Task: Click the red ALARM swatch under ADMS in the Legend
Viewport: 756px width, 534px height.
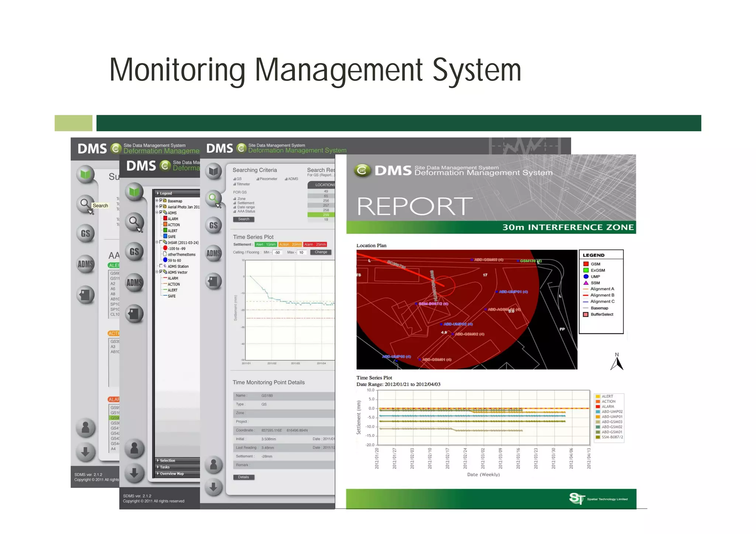Action: point(165,218)
